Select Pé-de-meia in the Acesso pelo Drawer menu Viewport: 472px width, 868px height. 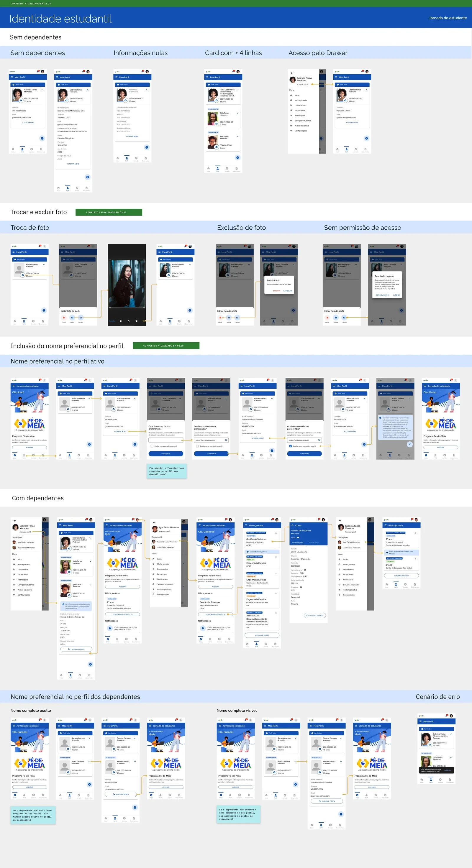coord(300,111)
